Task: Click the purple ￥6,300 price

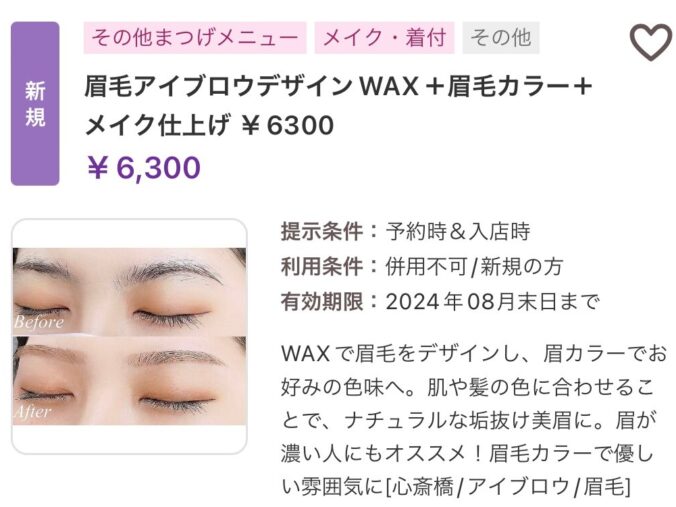Action: (144, 168)
